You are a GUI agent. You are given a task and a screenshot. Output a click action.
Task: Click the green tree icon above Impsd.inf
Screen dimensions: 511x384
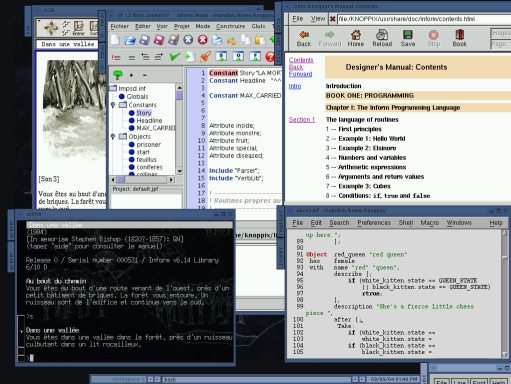pos(117,75)
